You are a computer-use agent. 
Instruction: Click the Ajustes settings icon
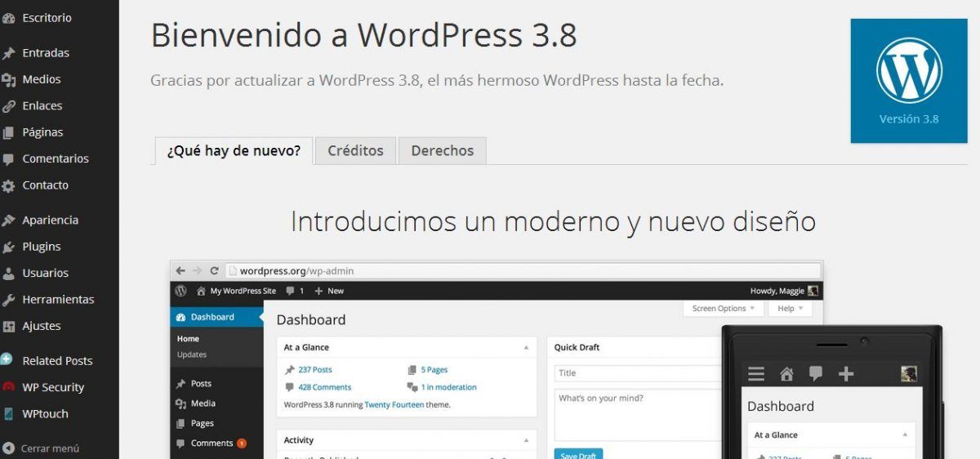(8, 326)
